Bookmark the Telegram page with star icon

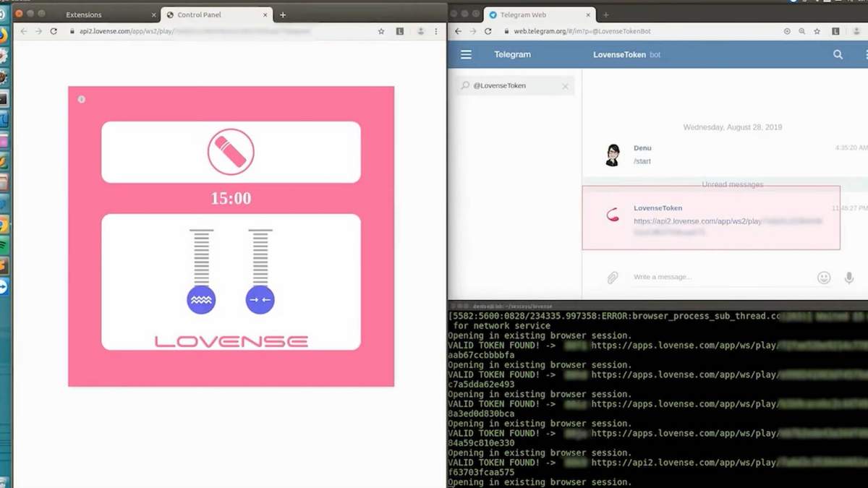817,31
